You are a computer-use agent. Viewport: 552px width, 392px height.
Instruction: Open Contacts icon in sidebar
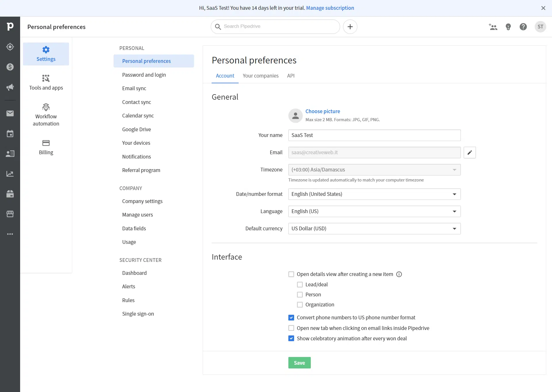click(x=10, y=154)
